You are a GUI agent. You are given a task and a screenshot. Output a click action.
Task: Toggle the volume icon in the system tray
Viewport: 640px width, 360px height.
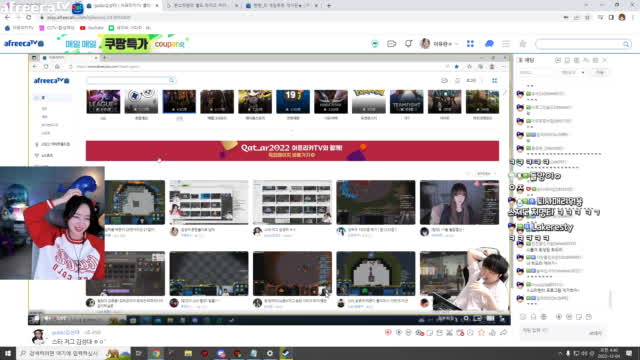click(584, 353)
